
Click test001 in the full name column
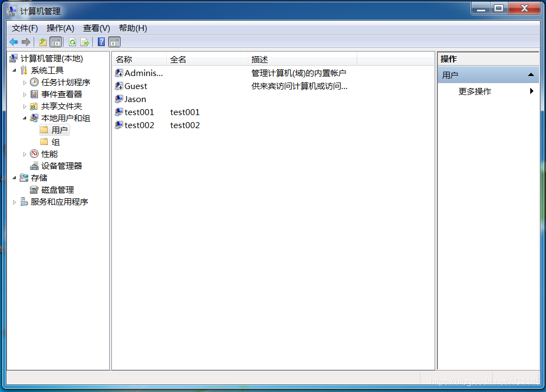(185, 112)
